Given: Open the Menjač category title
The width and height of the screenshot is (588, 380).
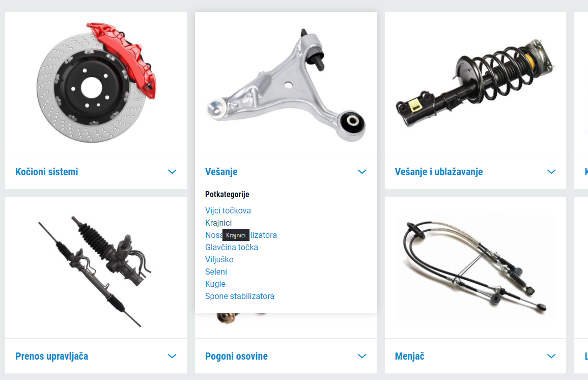Looking at the screenshot, I should click(409, 356).
